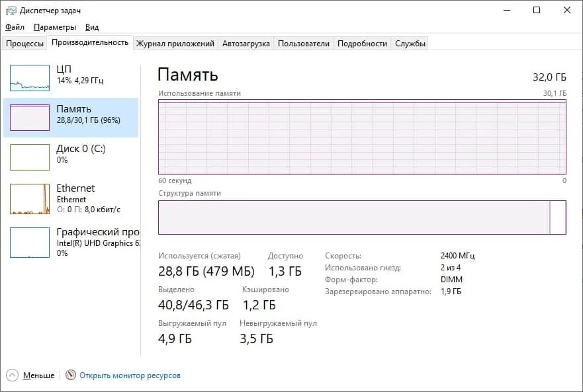The height and width of the screenshot is (392, 583).
Task: Switch to the Журнал приложений tab
Action: click(x=175, y=44)
